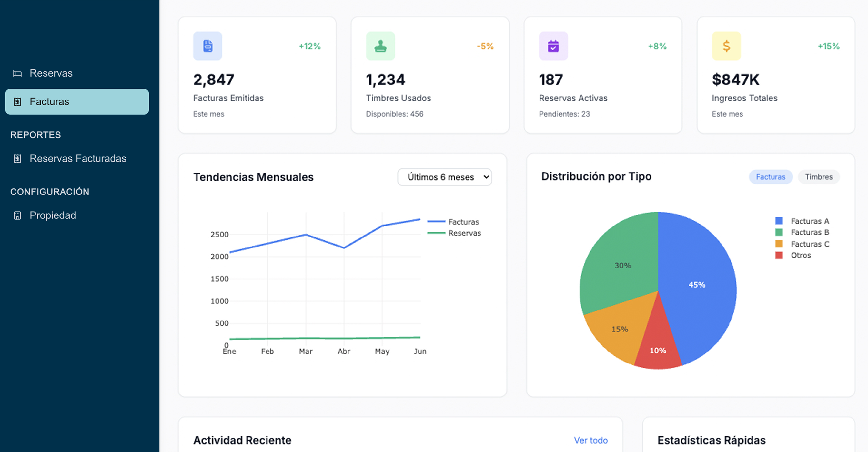Select the Facturas distribution tab

pyautogui.click(x=770, y=177)
